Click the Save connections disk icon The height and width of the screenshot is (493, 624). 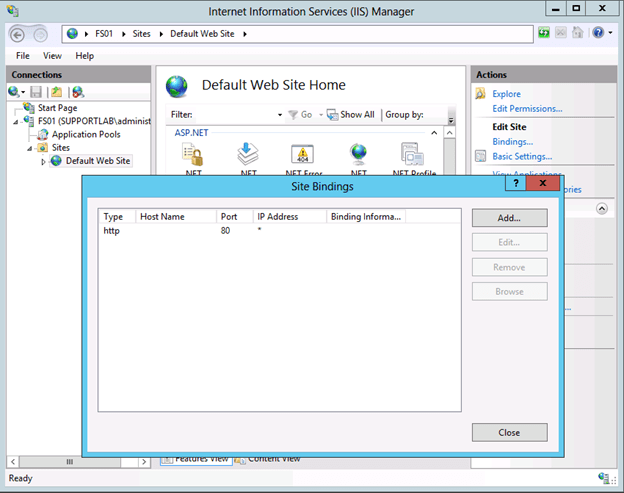click(36, 92)
